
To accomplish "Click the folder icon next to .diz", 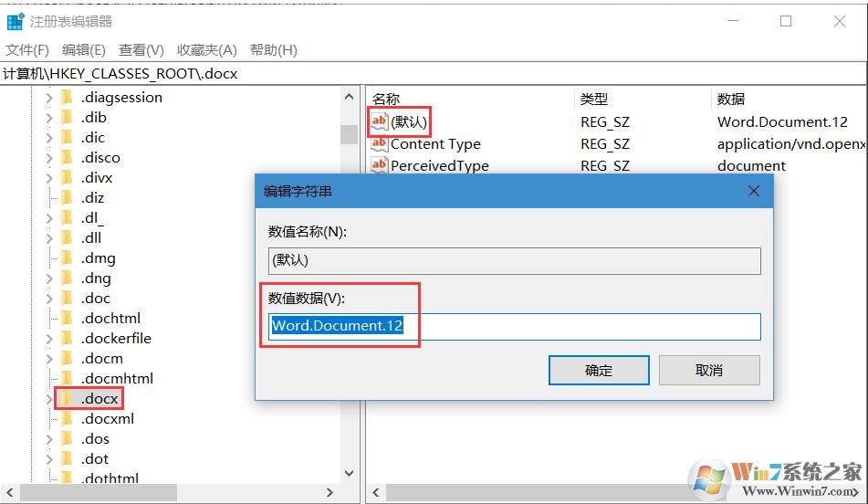I will 67,198.
